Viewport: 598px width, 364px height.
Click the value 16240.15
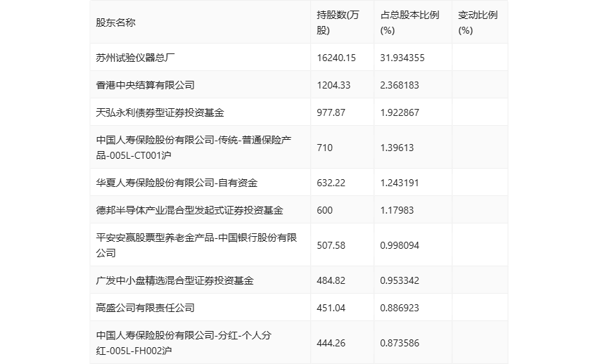(x=336, y=58)
